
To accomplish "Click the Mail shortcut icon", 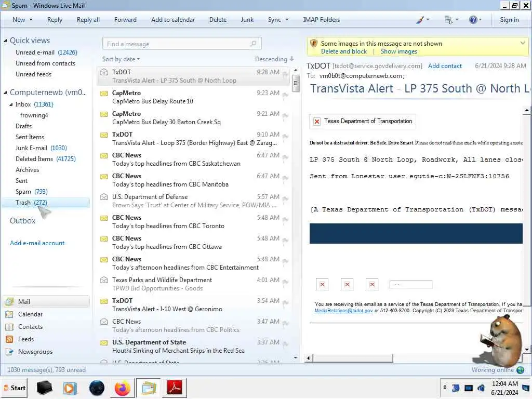I will tap(9, 302).
